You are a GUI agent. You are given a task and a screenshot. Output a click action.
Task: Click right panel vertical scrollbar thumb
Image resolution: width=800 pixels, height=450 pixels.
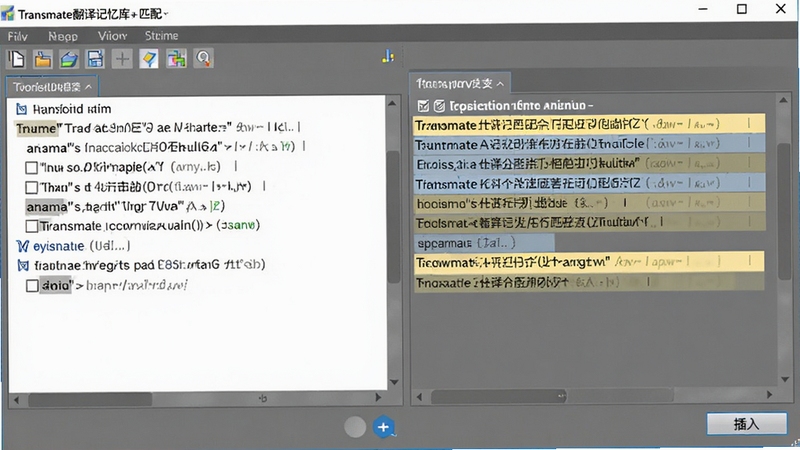click(784, 211)
